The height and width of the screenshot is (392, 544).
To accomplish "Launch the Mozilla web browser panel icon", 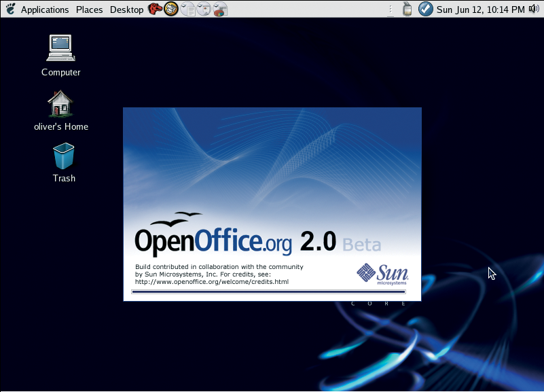I will [x=155, y=9].
